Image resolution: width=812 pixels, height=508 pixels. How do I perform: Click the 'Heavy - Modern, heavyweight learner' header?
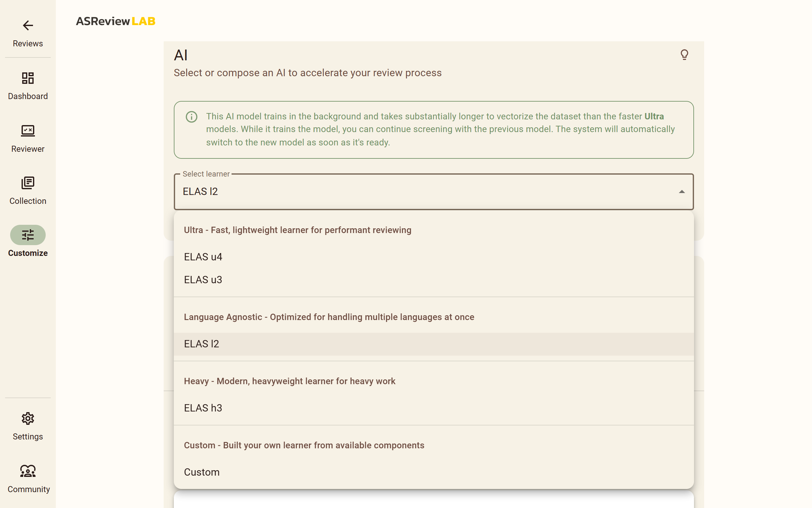tap(290, 381)
